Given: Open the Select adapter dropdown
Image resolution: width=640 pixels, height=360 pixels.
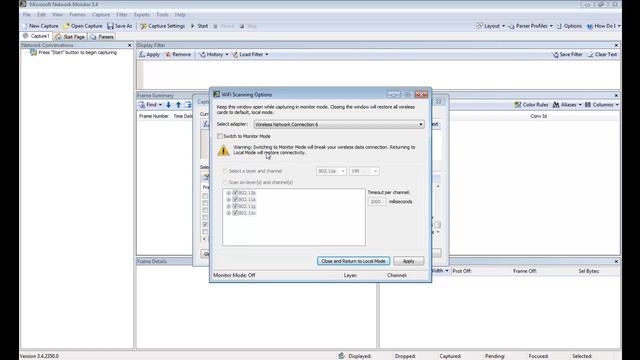Looking at the screenshot, I should [x=339, y=124].
